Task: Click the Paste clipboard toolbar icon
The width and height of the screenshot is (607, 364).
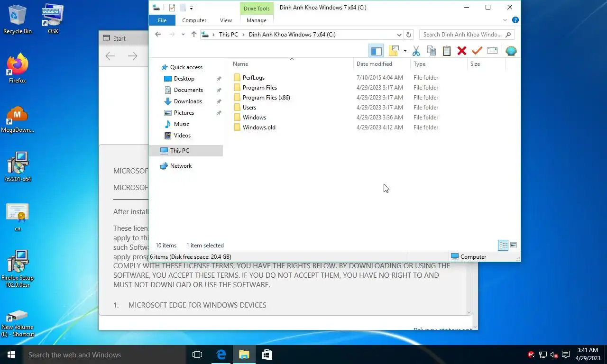Action: pyautogui.click(x=447, y=51)
